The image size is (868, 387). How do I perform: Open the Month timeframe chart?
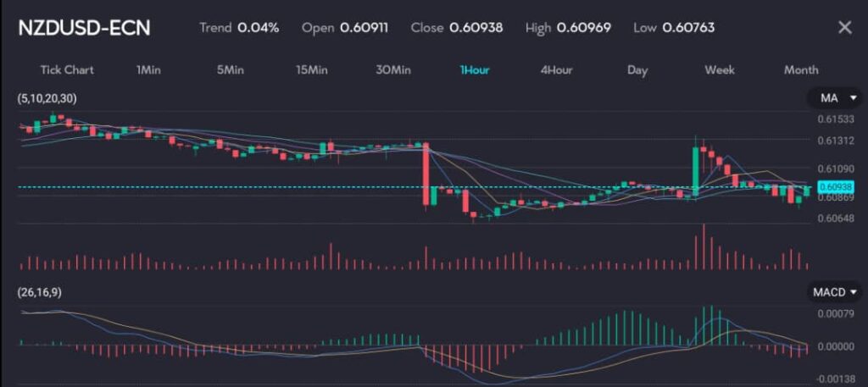tap(801, 69)
